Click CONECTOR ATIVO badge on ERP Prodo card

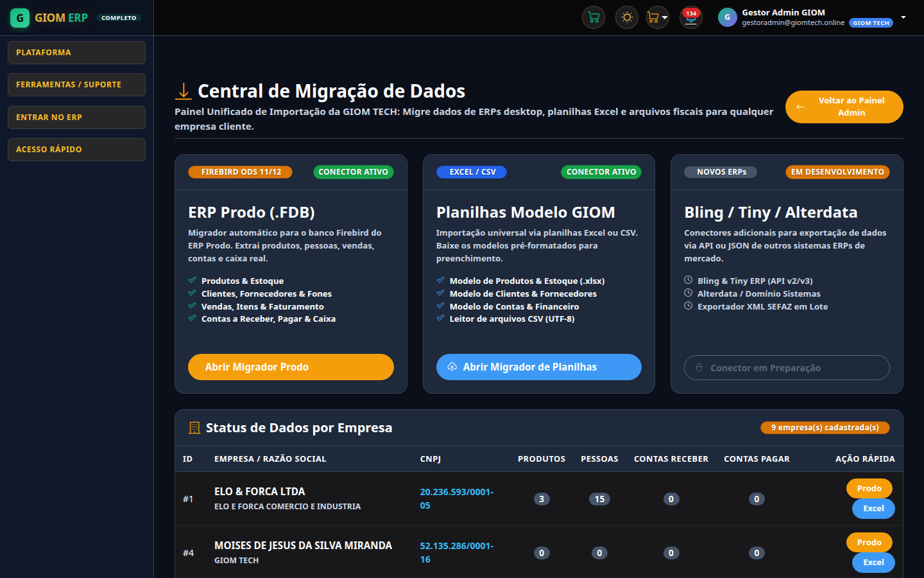353,172
